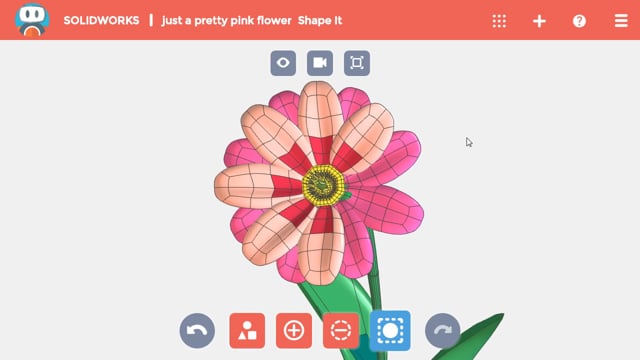Select the yellow flower center

(323, 185)
